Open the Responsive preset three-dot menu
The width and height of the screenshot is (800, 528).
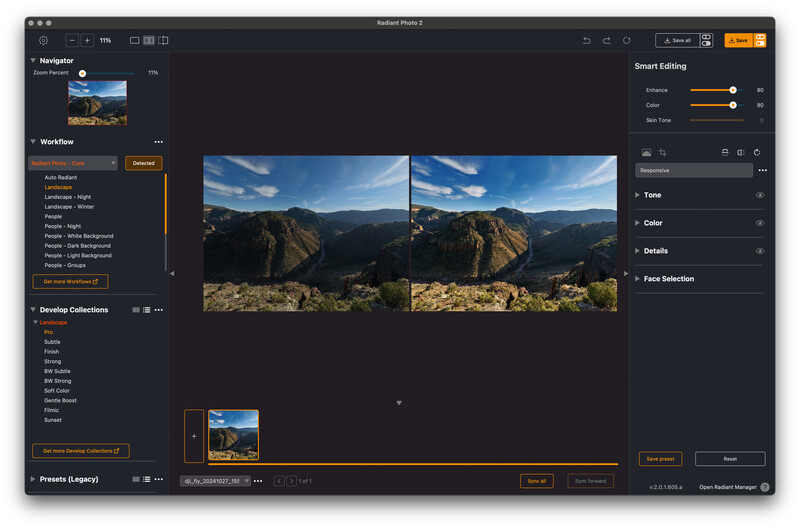[762, 170]
